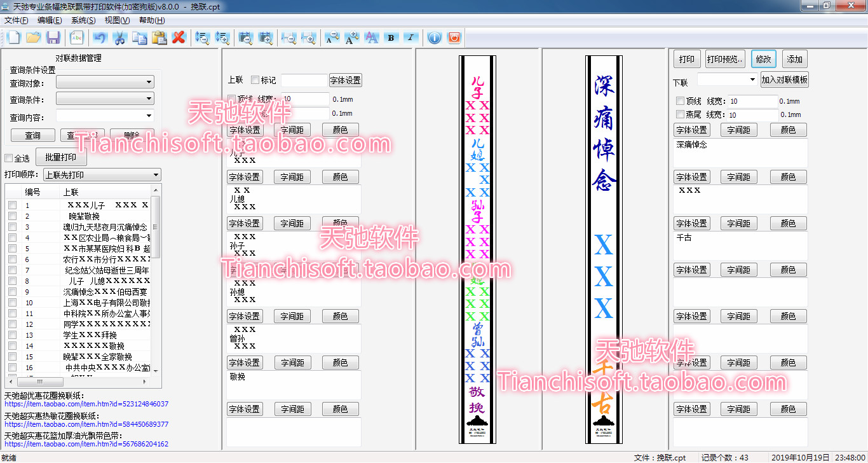Enable the 全选 select-all checkbox

pos(9,158)
